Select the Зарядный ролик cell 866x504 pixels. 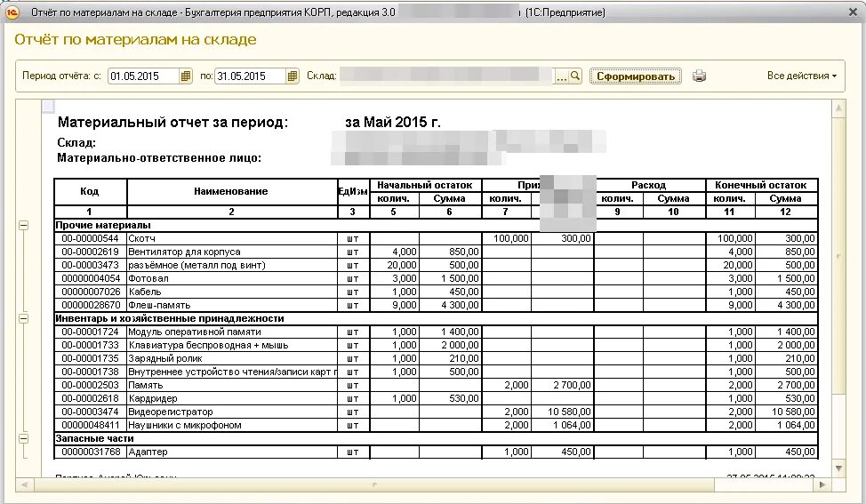point(232,358)
